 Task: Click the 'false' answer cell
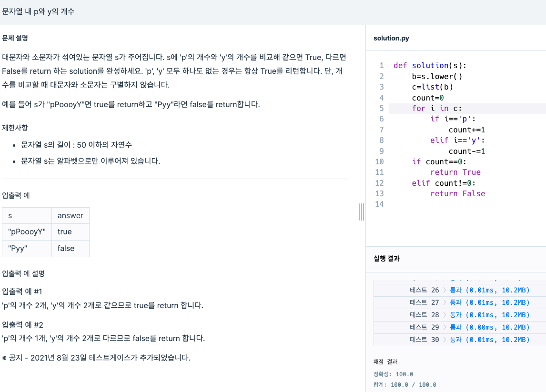click(x=71, y=249)
